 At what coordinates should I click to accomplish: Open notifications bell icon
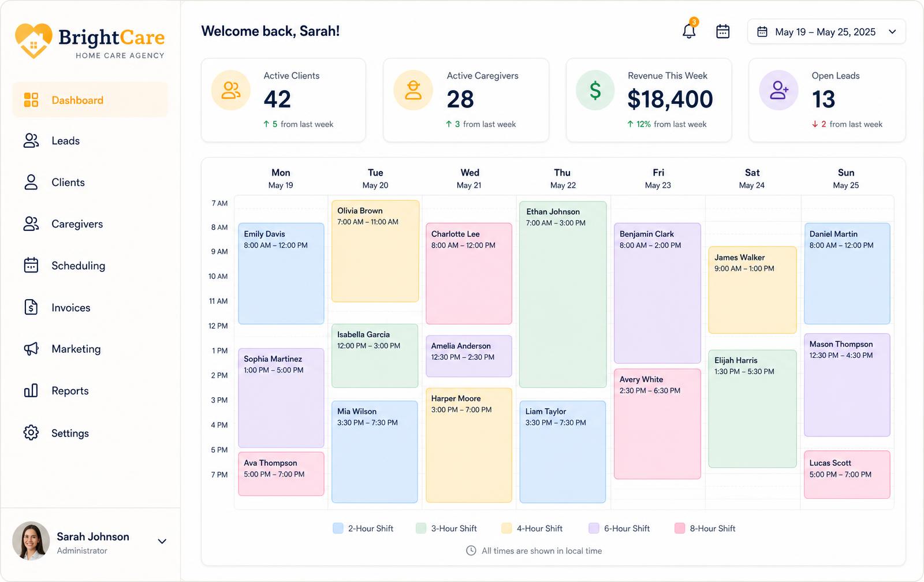tap(689, 31)
